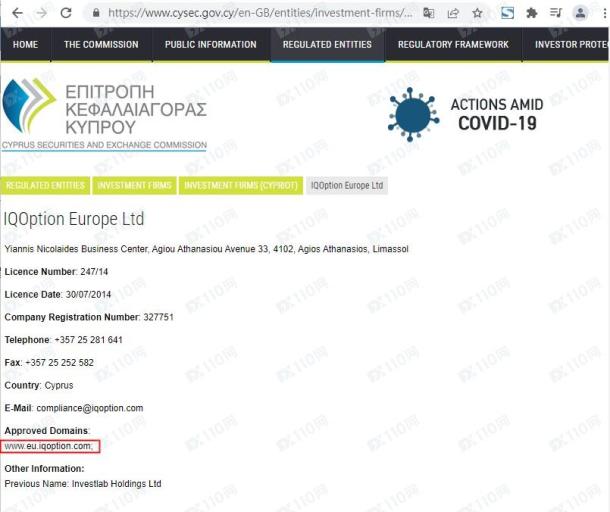The image size is (610, 512).
Task: Click the Country: Cyprus line
Action: pos(39,385)
